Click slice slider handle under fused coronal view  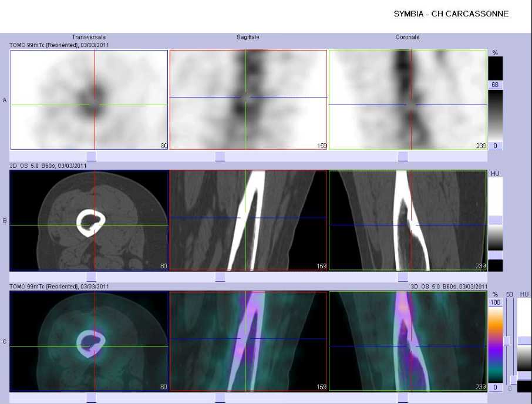(403, 398)
